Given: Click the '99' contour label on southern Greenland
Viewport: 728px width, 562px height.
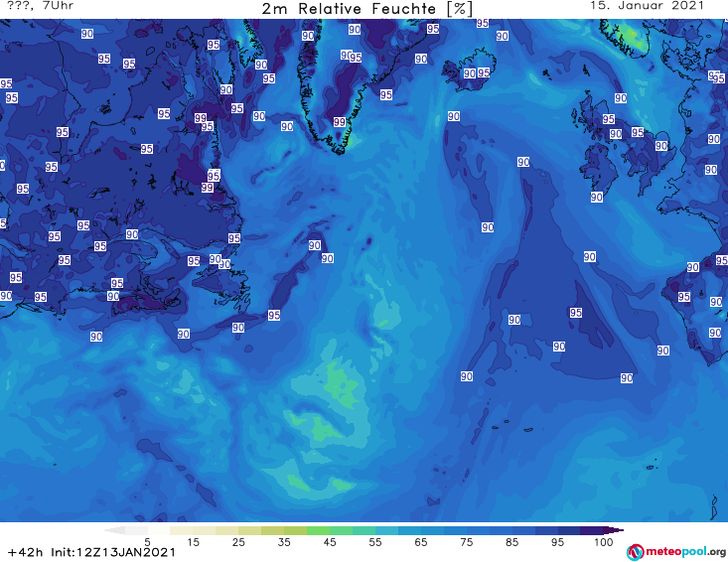Looking at the screenshot, I should (340, 122).
